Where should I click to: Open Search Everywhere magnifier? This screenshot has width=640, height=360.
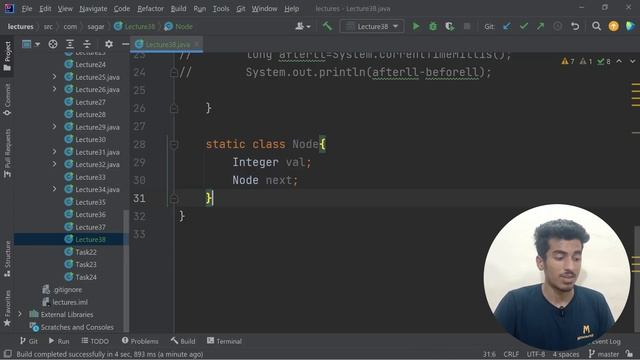[x=596, y=27]
